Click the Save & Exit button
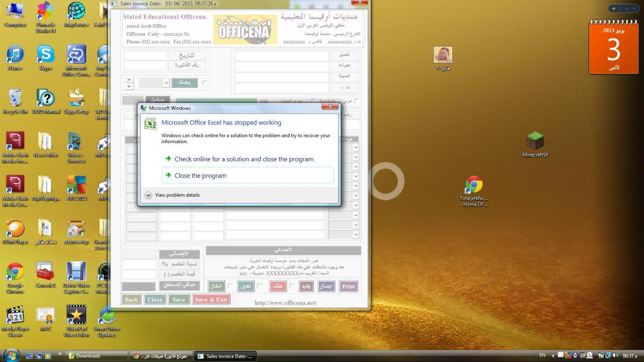The width and height of the screenshot is (644, 362). coord(211,300)
